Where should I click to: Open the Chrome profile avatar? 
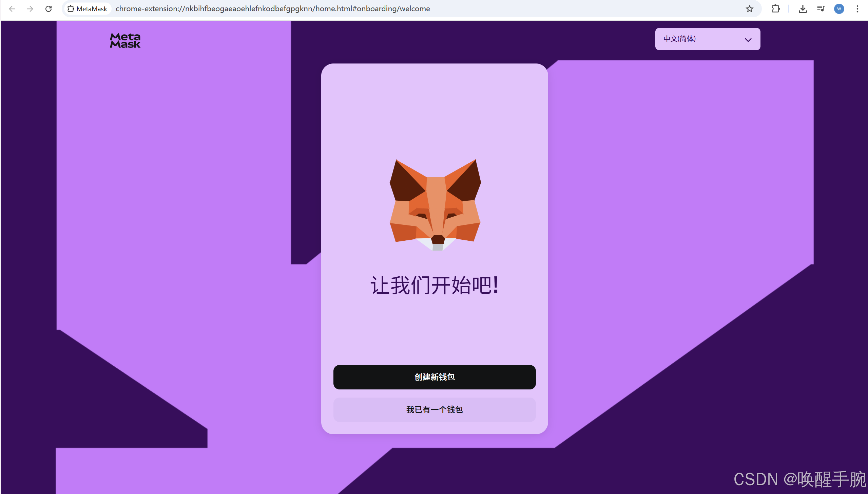click(x=839, y=9)
